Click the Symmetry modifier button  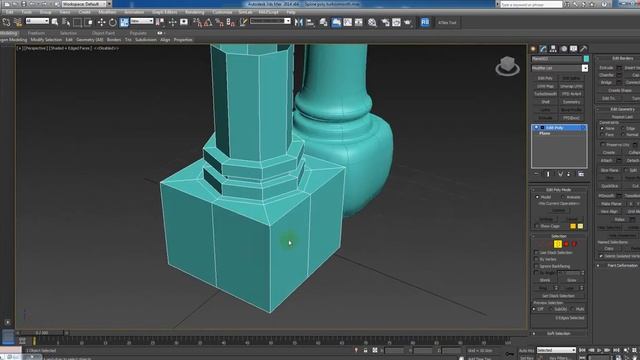[x=571, y=102]
